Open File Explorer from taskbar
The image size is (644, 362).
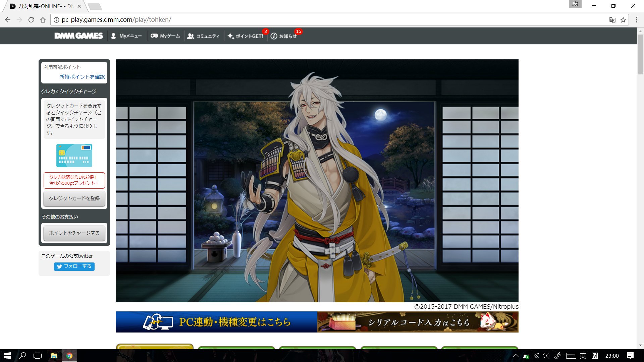pos(54,356)
